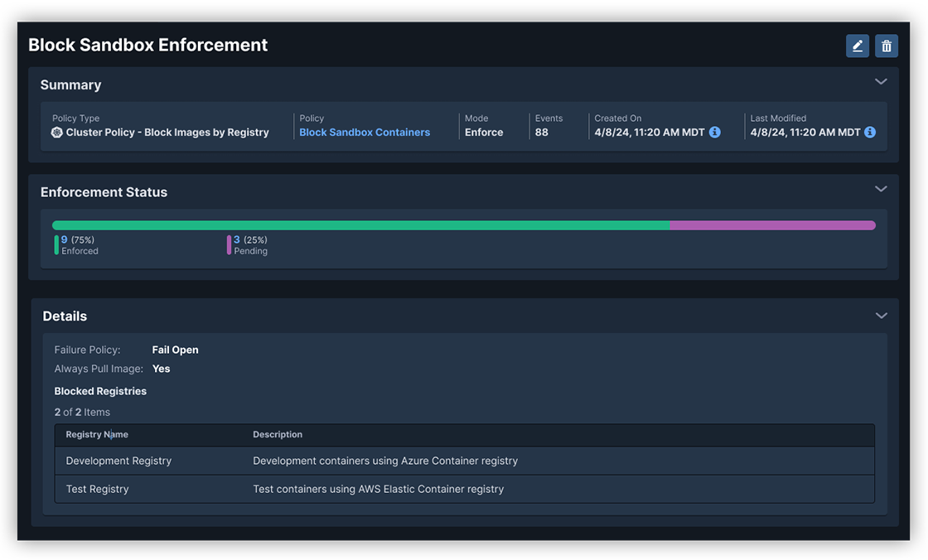Viewport: 928px width, 560px height.
Task: Click the purple Pending legend marker
Action: pyautogui.click(x=229, y=244)
